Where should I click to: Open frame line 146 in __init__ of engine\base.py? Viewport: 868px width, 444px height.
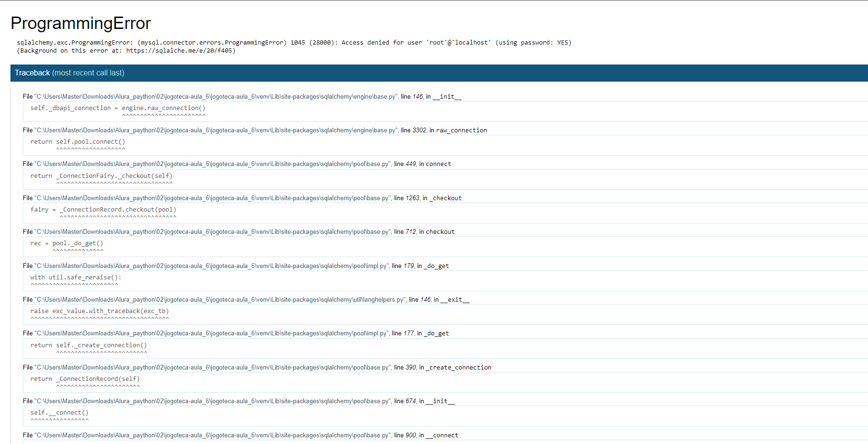[242, 96]
